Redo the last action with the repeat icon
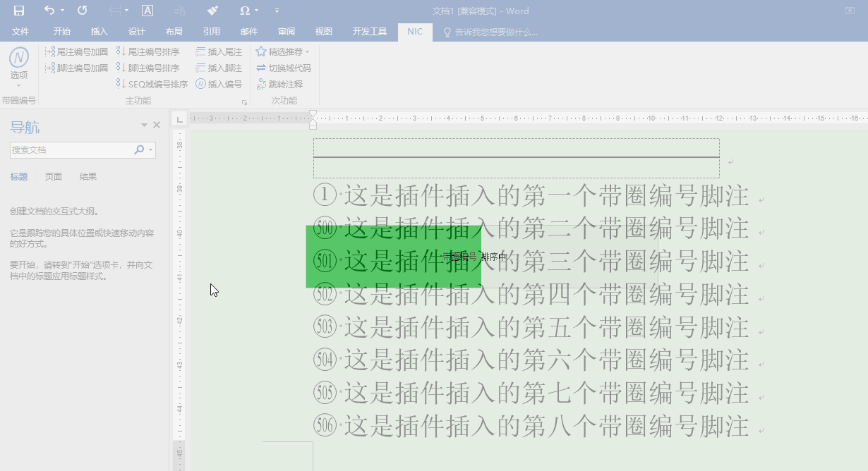Image resolution: width=868 pixels, height=471 pixels. click(82, 11)
